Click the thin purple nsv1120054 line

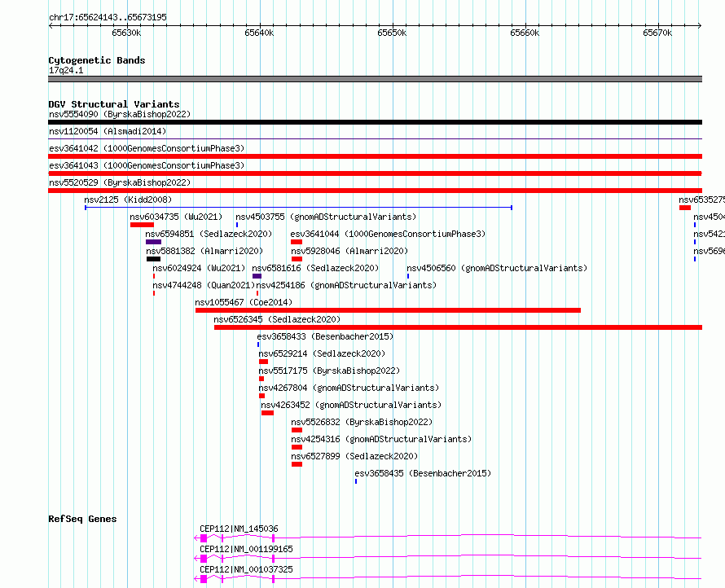[x=375, y=138]
